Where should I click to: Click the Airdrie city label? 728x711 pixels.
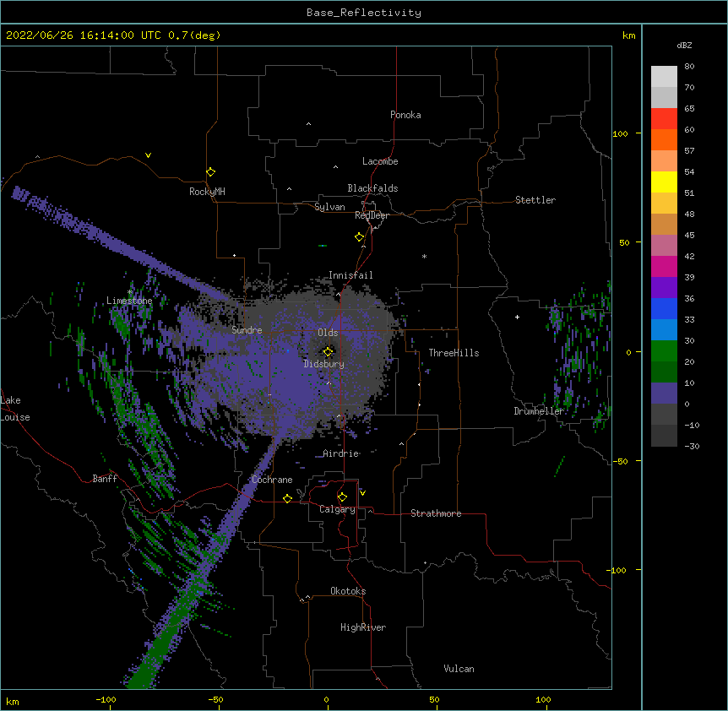(341, 453)
